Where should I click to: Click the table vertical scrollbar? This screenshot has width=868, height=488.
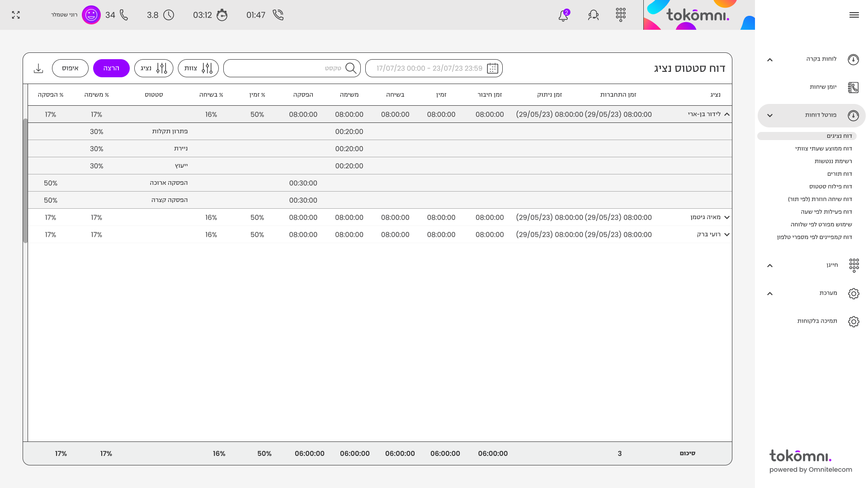[25, 181]
